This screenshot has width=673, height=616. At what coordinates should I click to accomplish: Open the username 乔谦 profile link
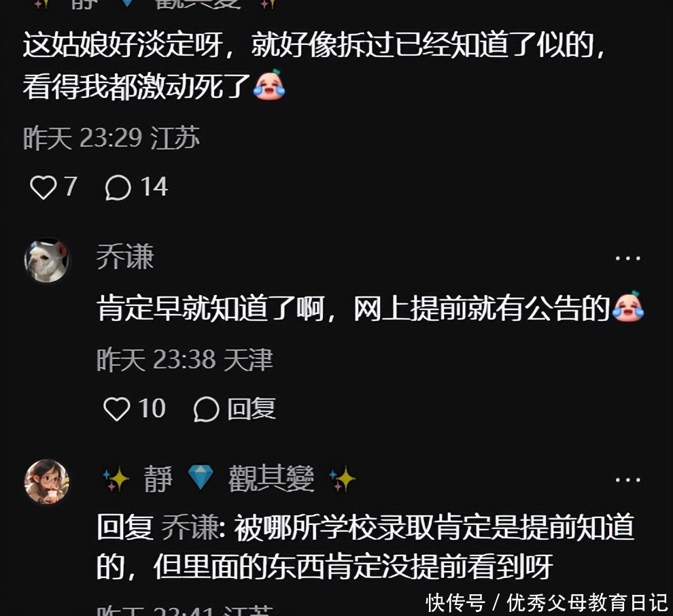tap(125, 257)
